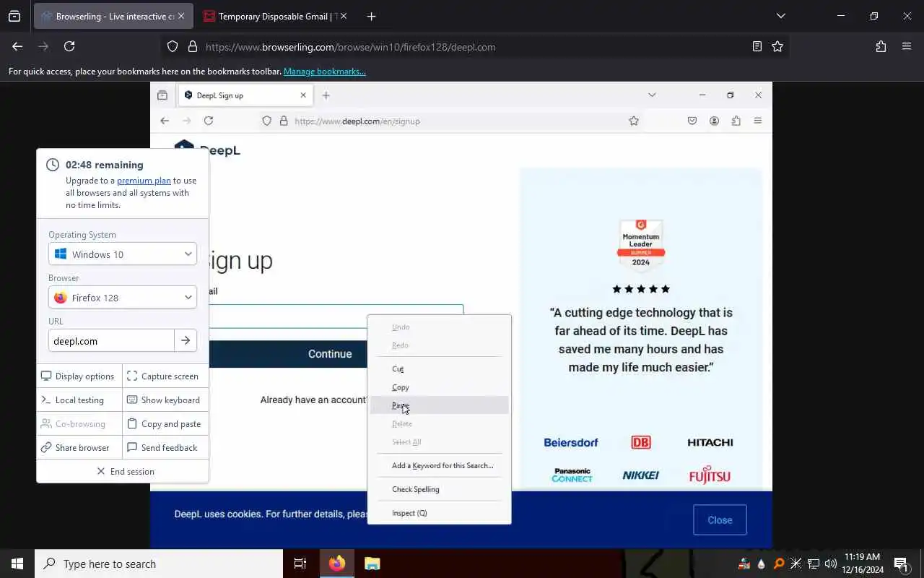Close the DeepL Sign up inner tab
This screenshot has width=924, height=578.
coord(303,95)
